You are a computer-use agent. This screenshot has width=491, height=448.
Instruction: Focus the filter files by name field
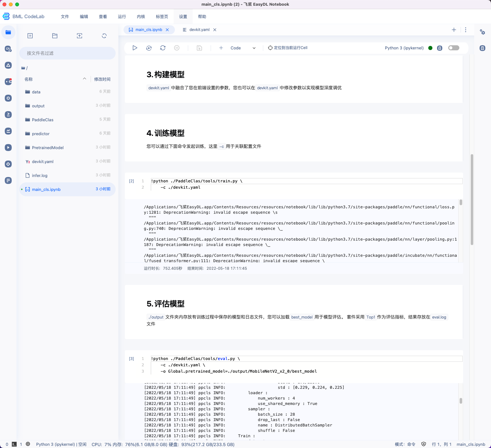[67, 53]
